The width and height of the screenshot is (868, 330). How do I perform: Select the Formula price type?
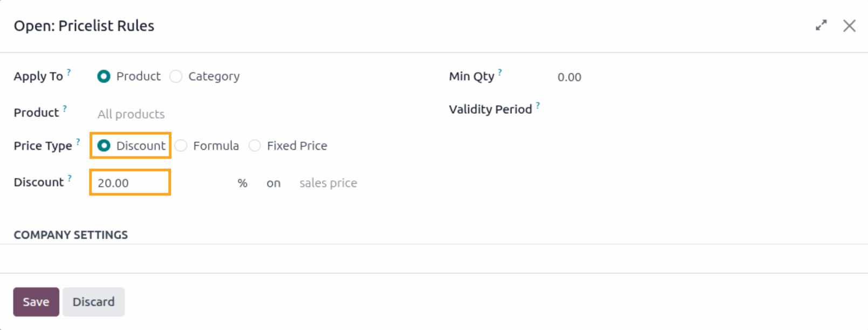[181, 146]
